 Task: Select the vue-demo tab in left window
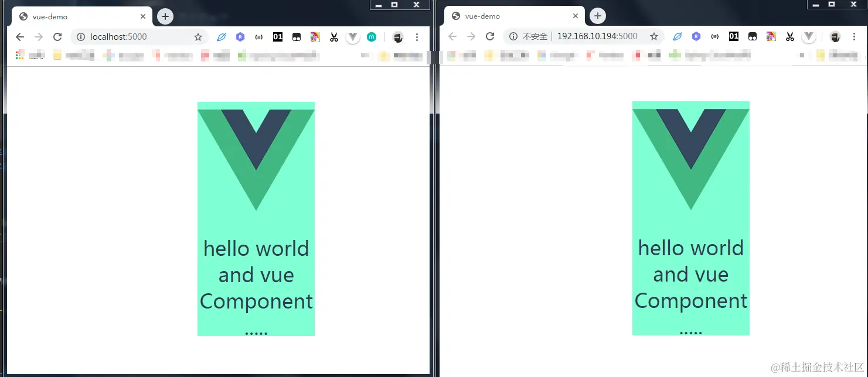coord(82,17)
